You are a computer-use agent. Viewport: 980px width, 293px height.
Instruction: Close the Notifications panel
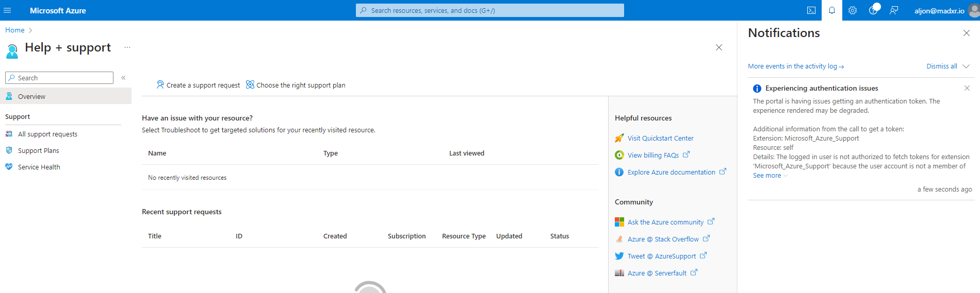click(x=967, y=33)
